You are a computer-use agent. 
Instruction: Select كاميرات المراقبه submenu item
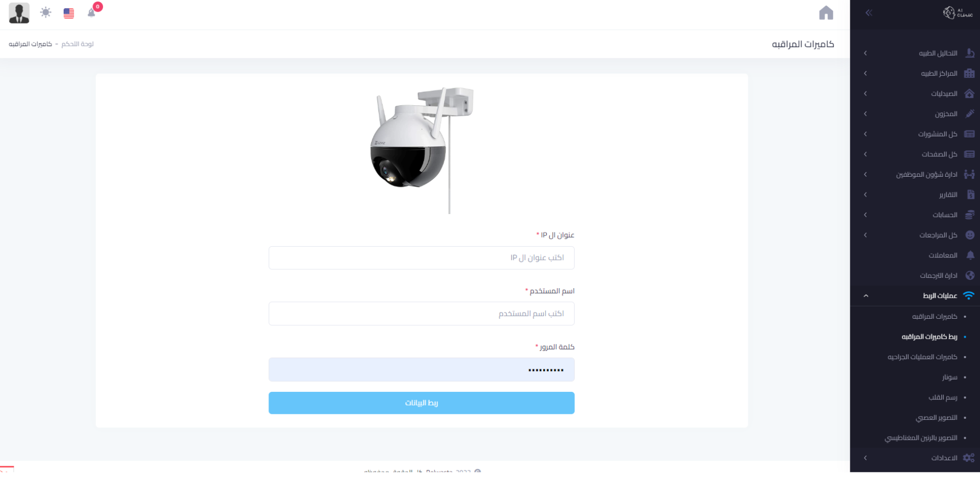tap(935, 317)
